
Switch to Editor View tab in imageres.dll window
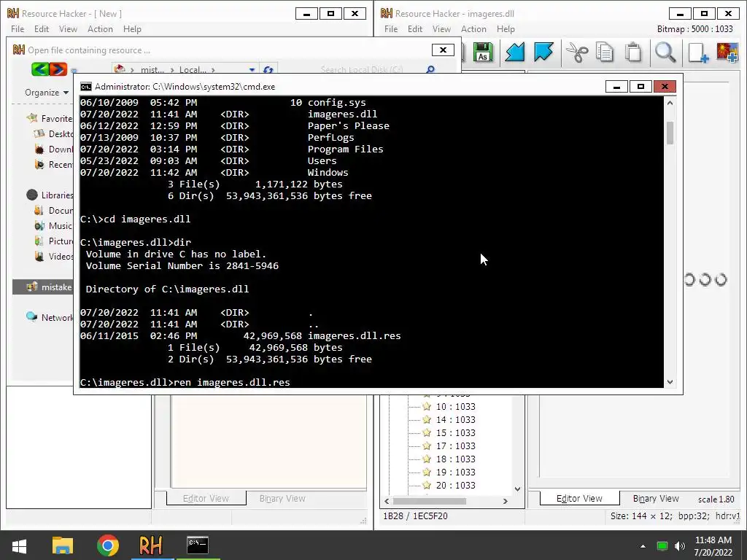point(579,498)
